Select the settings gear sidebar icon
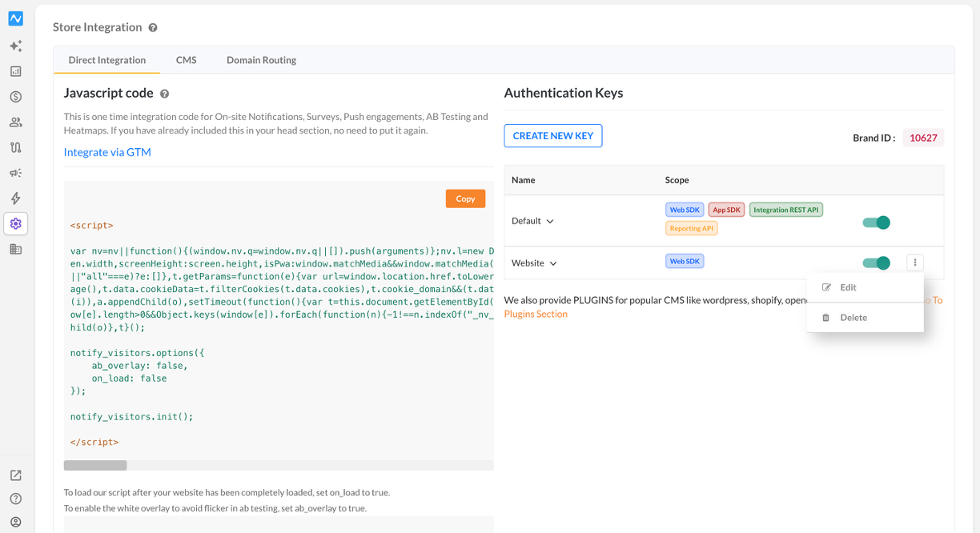980x533 pixels. 16,223
